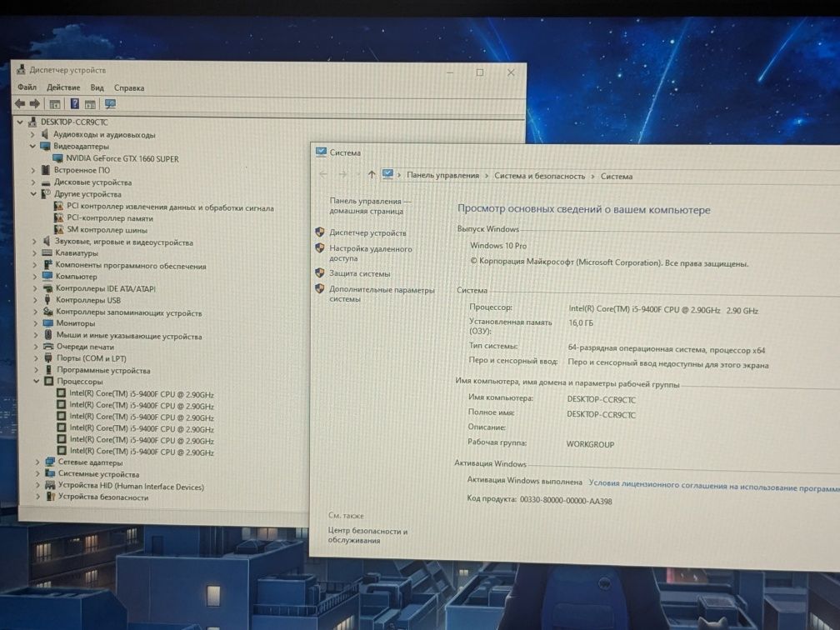Select the last i5-9400F processor entry

point(142,452)
